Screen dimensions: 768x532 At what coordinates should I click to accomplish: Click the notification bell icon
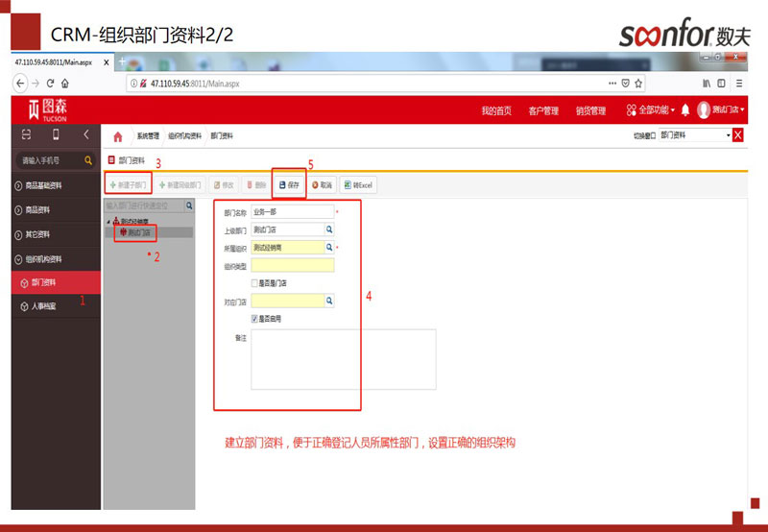click(x=685, y=110)
